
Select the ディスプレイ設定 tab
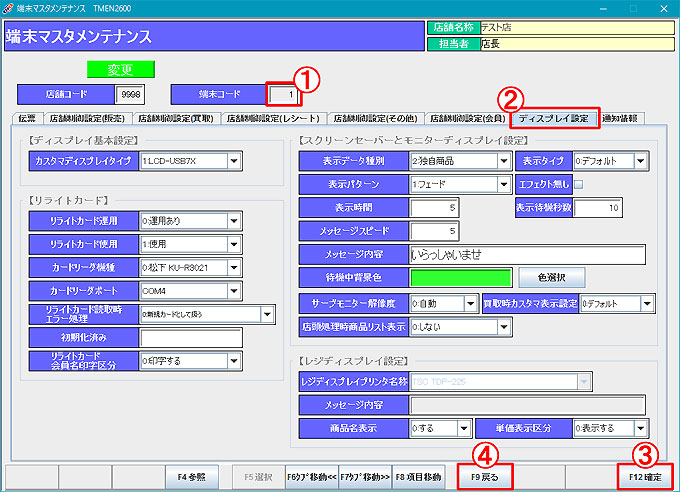(x=554, y=118)
